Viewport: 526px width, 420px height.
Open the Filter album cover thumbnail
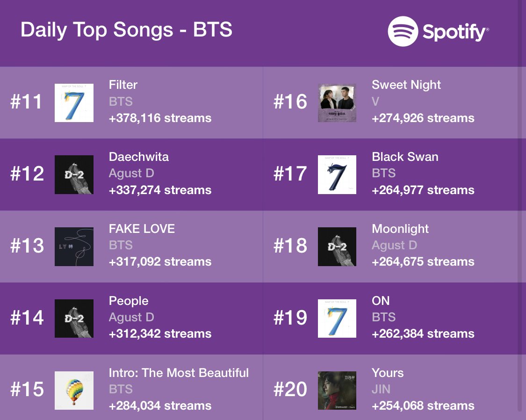pos(74,102)
